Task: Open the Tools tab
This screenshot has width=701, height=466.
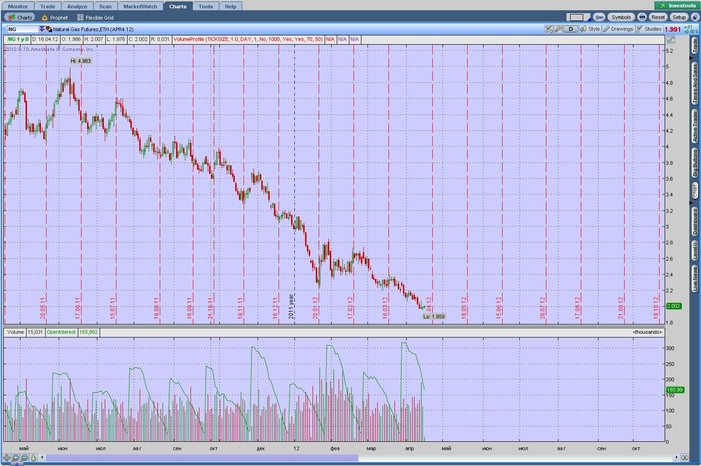Action: (x=206, y=6)
